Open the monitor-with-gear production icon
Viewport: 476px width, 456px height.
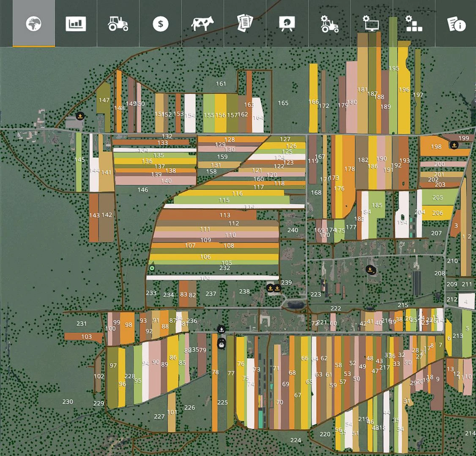371,24
